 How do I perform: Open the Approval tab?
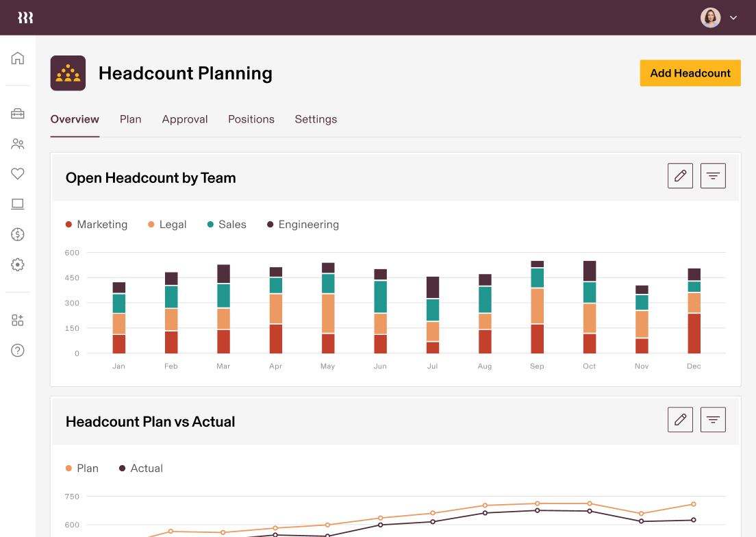click(185, 119)
